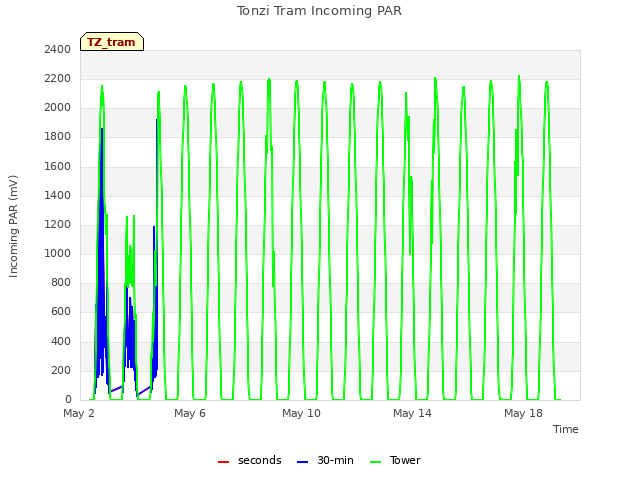Image resolution: width=640 pixels, height=480 pixels.
Task: Select the Tower legend entry
Action: click(395, 460)
